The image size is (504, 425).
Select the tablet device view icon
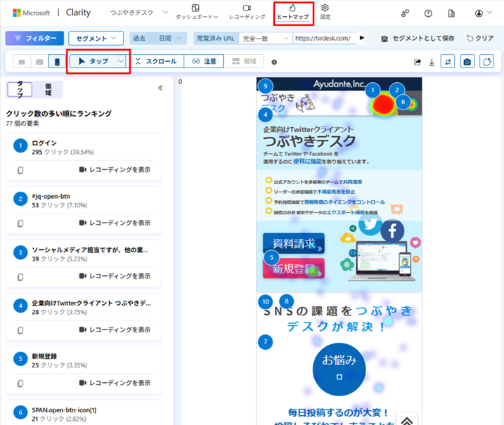(39, 61)
